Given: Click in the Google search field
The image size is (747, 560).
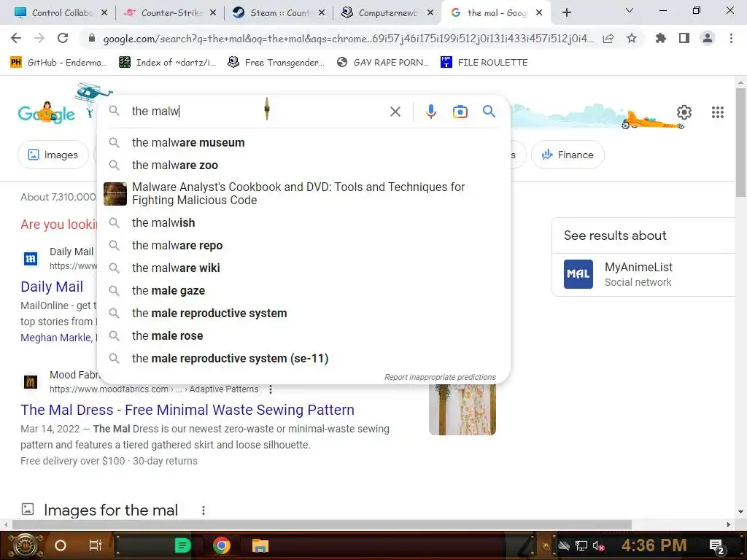Looking at the screenshot, I should [258, 112].
